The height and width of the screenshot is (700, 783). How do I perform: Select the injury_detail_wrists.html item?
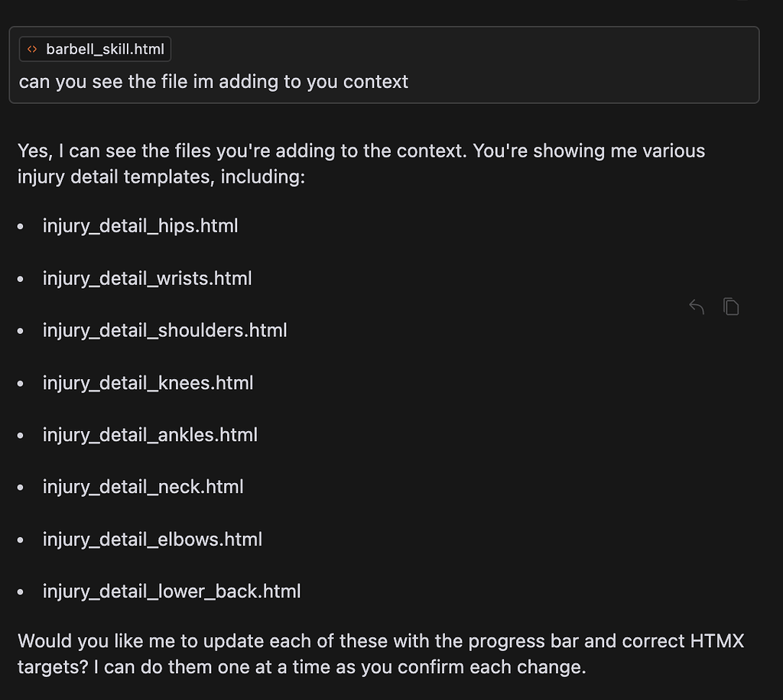point(147,277)
